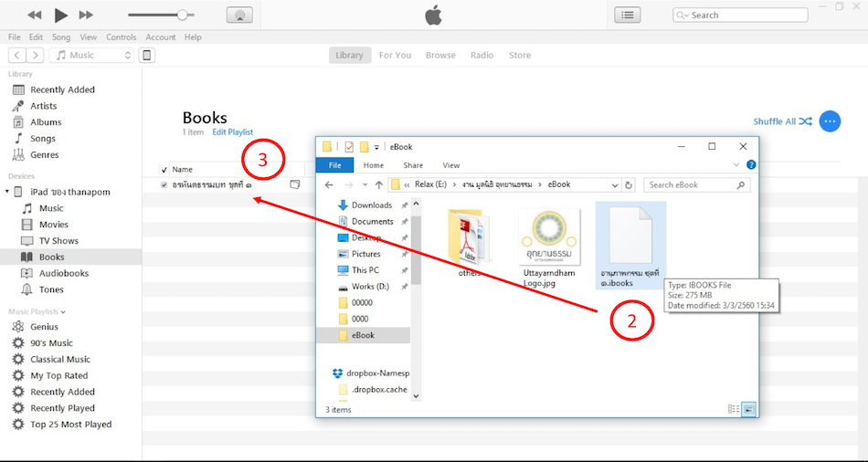868x462 pixels.
Task: Go back with the iTunes back arrow
Action: point(17,55)
